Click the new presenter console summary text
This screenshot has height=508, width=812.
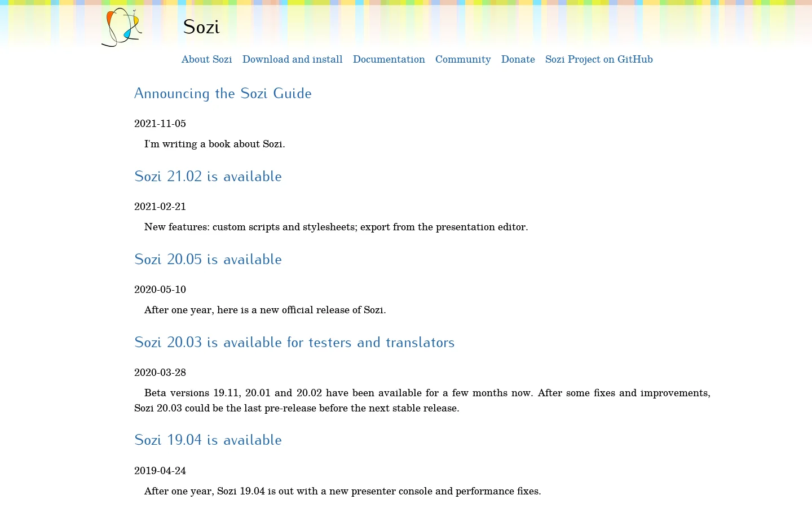tap(343, 491)
